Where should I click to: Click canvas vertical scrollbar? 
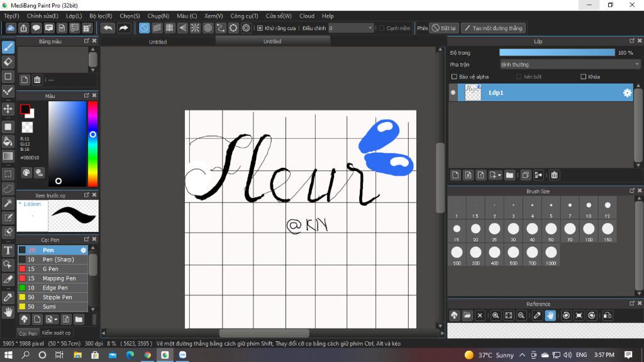coord(440,178)
